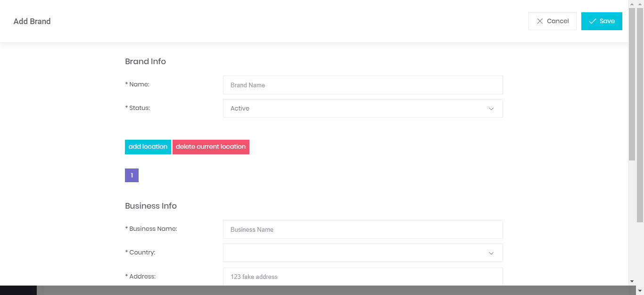Select location tab number 1
The width and height of the screenshot is (644, 295).
(132, 176)
